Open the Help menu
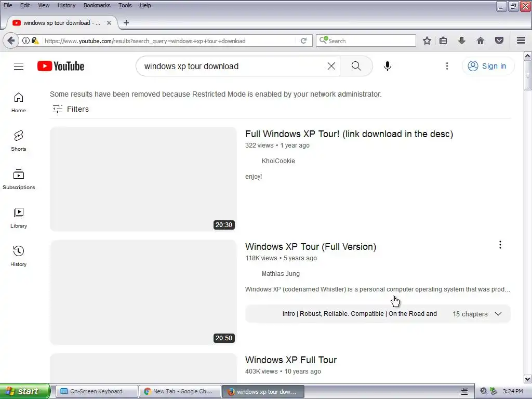The image size is (532, 399). click(145, 5)
